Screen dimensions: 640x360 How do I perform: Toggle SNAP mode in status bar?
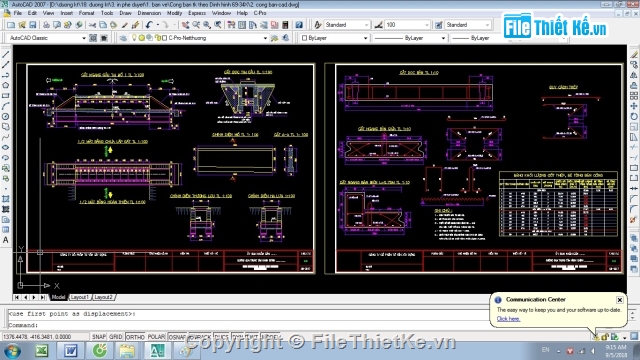point(99,337)
